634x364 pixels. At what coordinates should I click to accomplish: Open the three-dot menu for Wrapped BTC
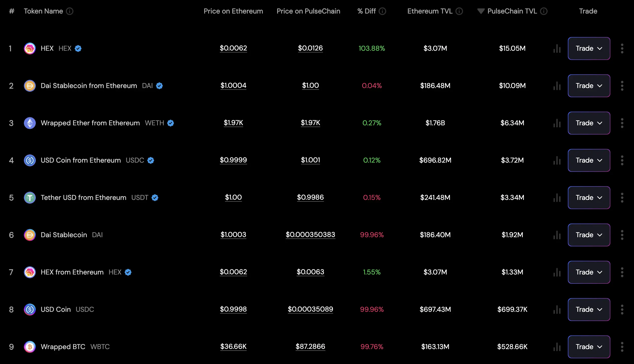622,347
